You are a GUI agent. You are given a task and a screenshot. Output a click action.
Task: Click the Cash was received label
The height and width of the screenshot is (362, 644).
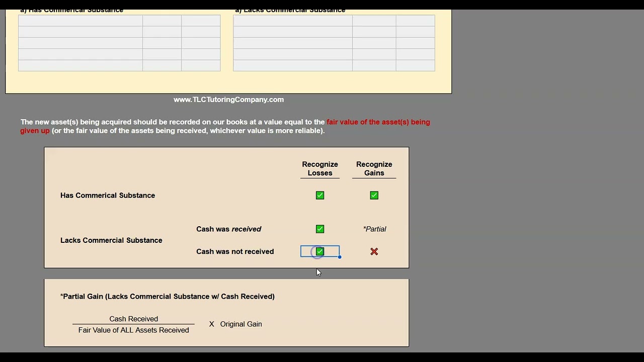[x=229, y=229]
